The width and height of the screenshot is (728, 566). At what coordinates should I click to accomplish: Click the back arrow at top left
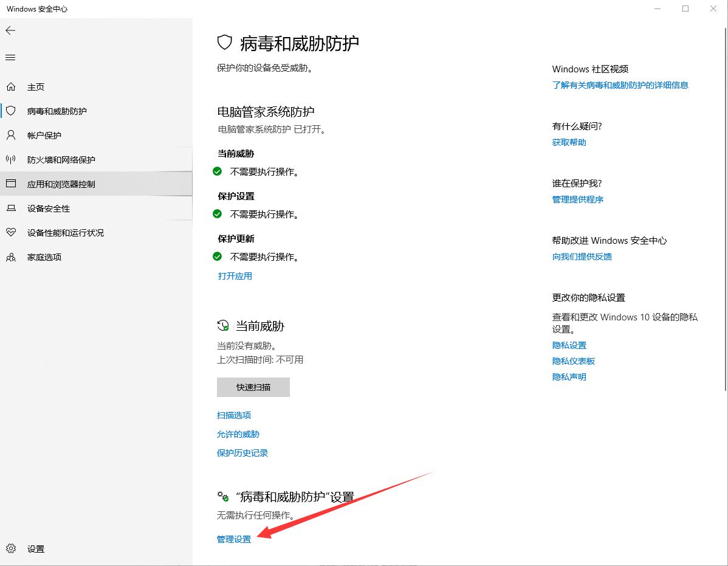10,30
